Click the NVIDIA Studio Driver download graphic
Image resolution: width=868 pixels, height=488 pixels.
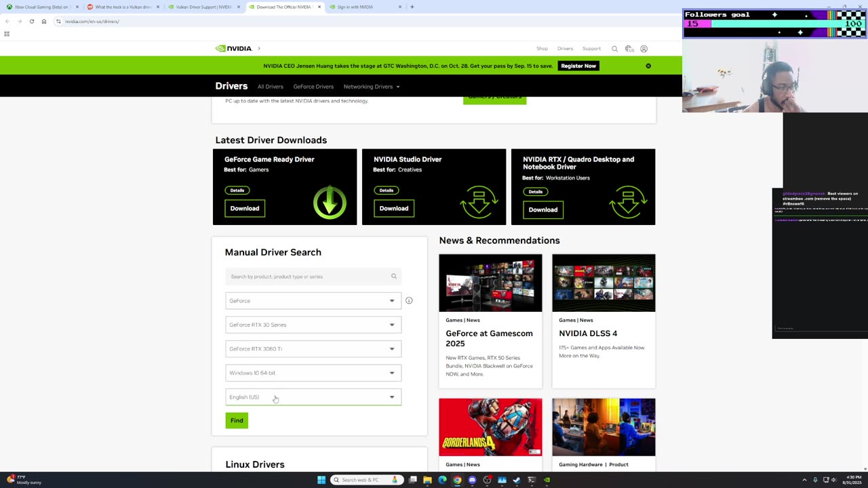pyautogui.click(x=479, y=202)
